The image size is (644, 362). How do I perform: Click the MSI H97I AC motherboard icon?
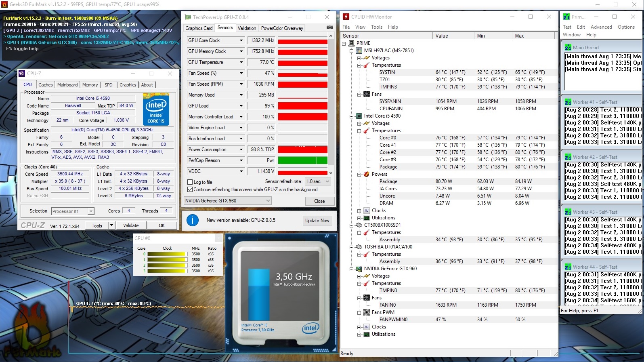(x=359, y=51)
